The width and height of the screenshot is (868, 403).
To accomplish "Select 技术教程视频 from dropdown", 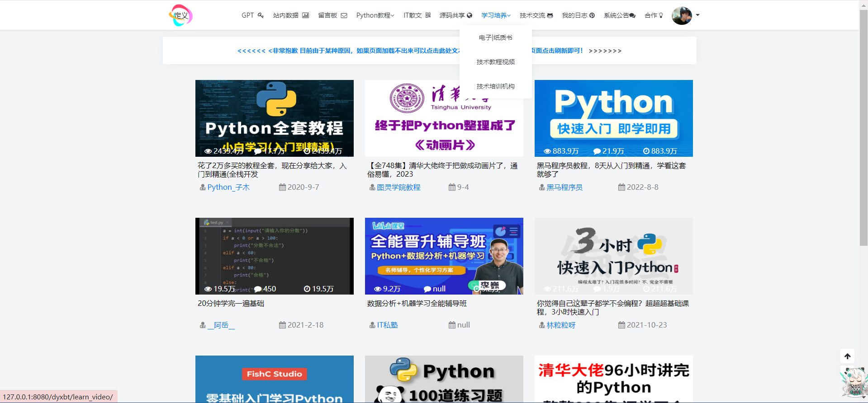I will click(496, 62).
